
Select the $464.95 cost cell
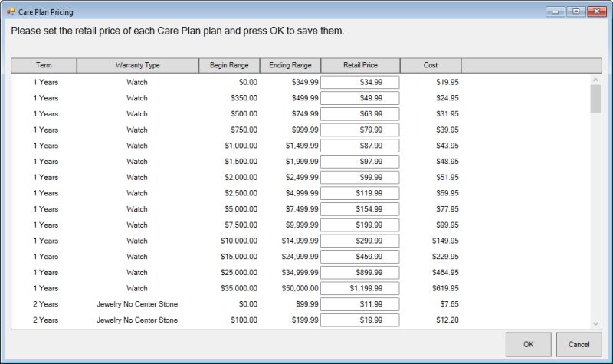[445, 273]
